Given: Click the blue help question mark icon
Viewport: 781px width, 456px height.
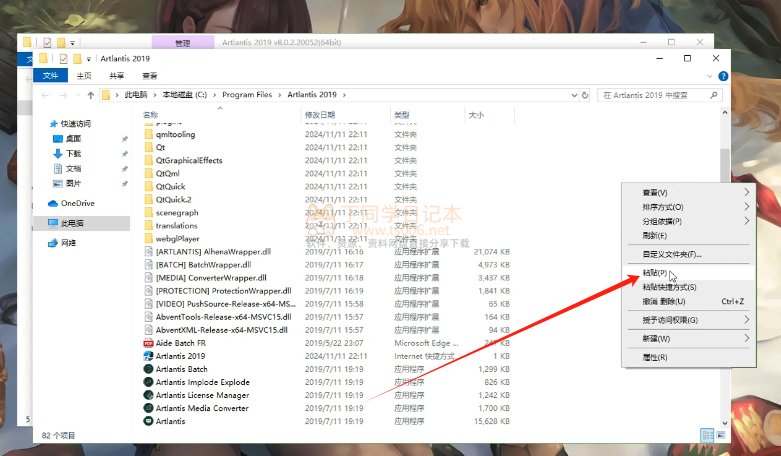Looking at the screenshot, I should pyautogui.click(x=724, y=75).
